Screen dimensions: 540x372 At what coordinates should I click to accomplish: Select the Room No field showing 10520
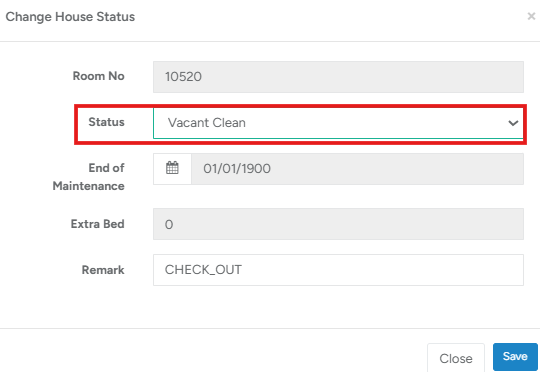(338, 77)
